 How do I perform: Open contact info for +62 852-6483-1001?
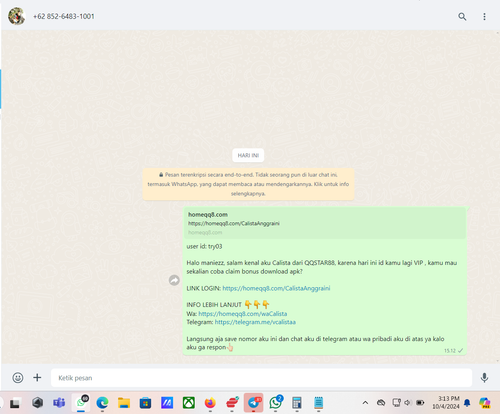pyautogui.click(x=64, y=16)
